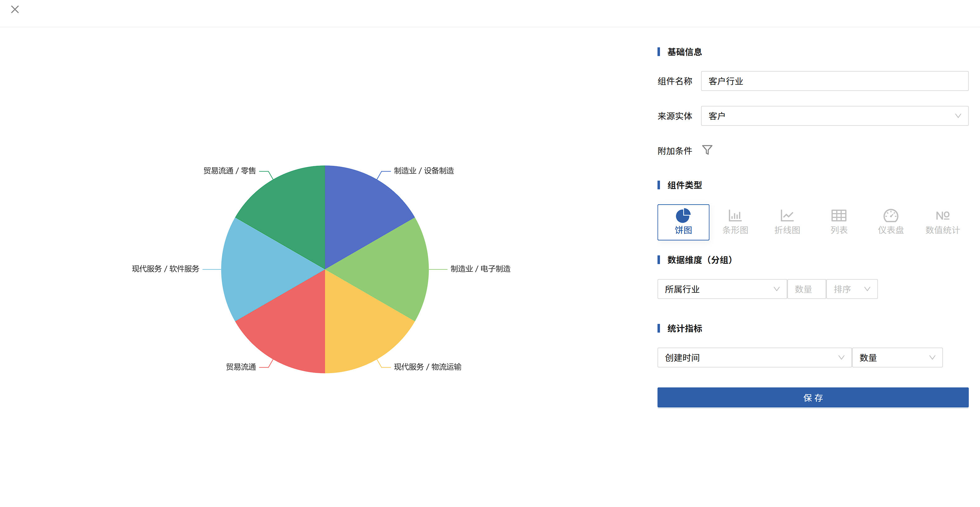Click the 附加条件 label

tap(675, 151)
